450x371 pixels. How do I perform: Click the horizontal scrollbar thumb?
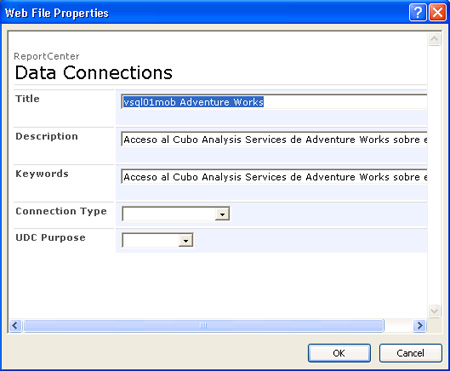[204, 325]
